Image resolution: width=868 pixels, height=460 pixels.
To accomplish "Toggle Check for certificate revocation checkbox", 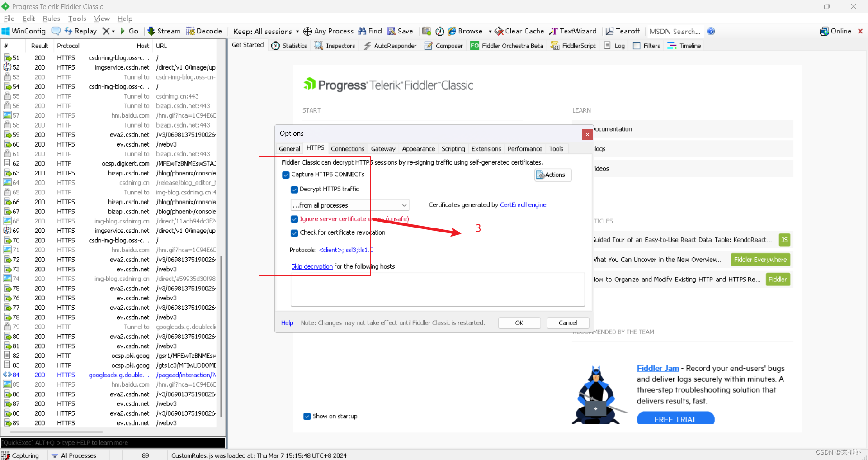I will click(294, 233).
